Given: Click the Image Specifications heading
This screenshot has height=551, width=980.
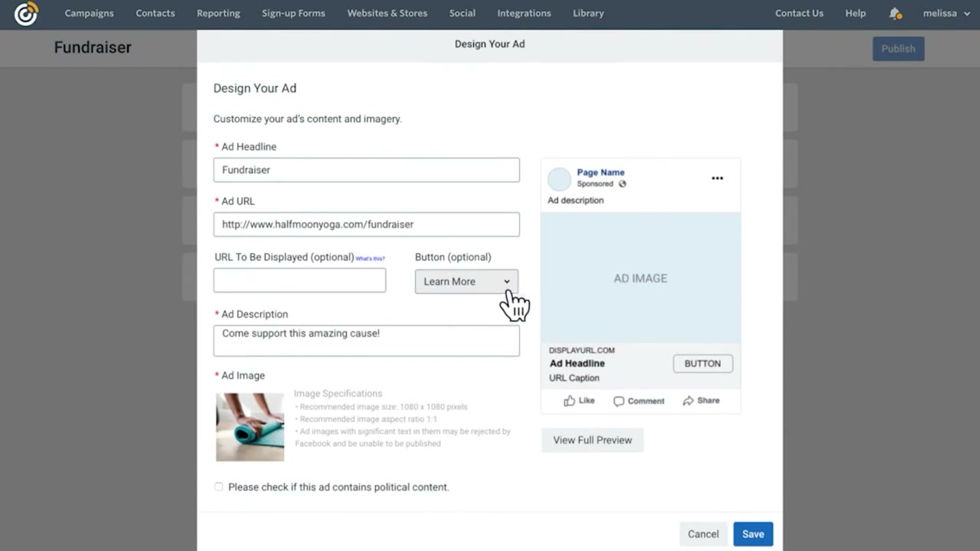Looking at the screenshot, I should tap(338, 393).
